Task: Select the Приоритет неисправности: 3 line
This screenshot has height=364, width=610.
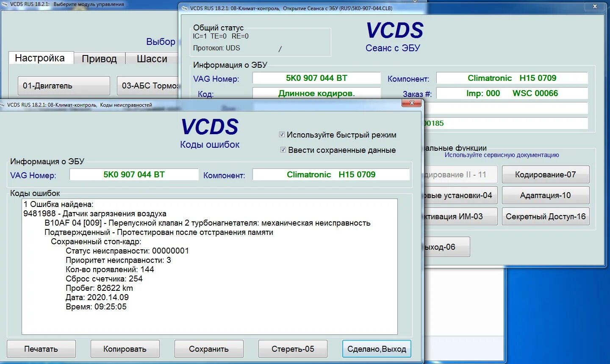Action: (119, 260)
